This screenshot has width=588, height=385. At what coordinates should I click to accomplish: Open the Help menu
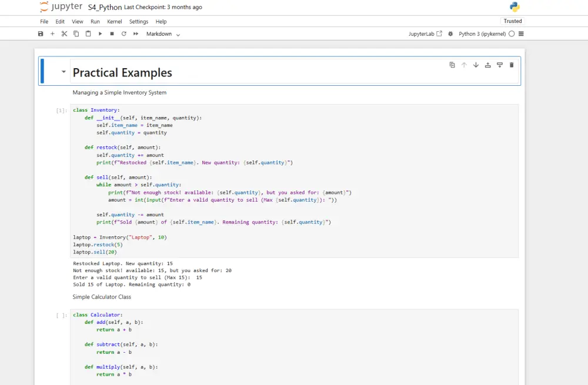coord(161,21)
